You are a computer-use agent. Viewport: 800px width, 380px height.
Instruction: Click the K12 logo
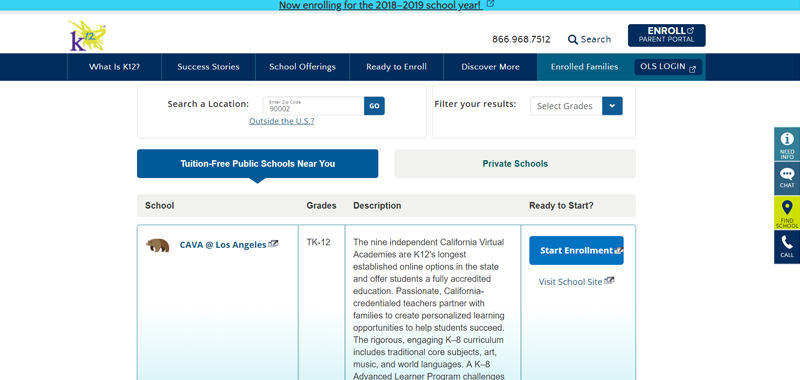coord(87,36)
